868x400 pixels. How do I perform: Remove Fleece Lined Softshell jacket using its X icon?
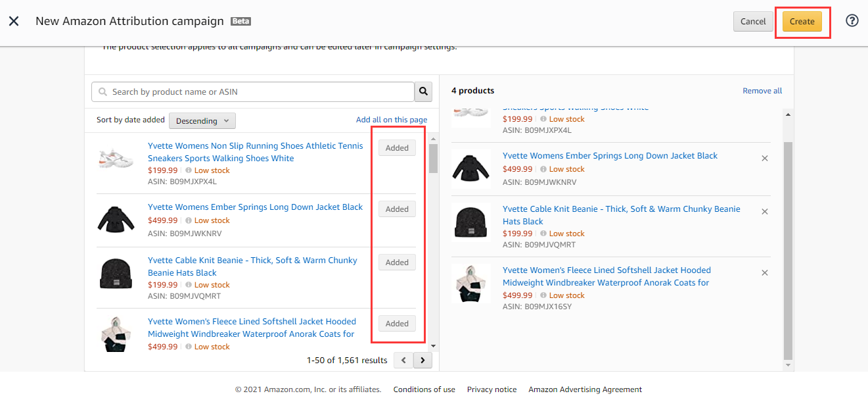click(x=764, y=272)
